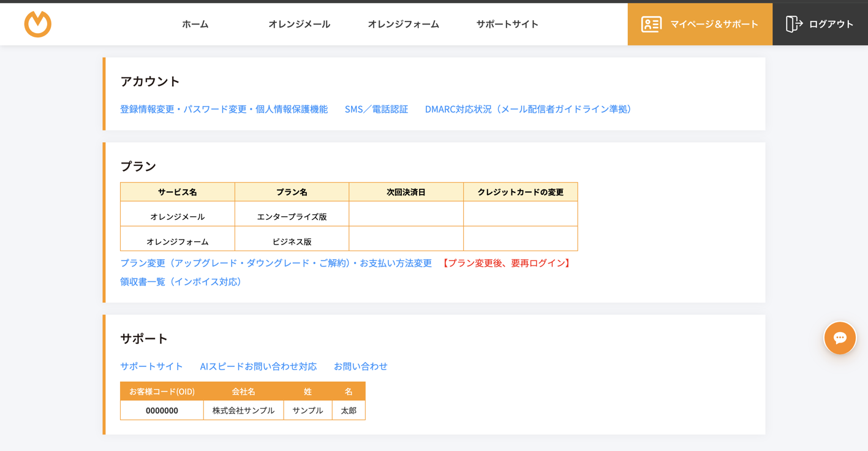
Task: Click the アカウント section heading
Action: (150, 81)
